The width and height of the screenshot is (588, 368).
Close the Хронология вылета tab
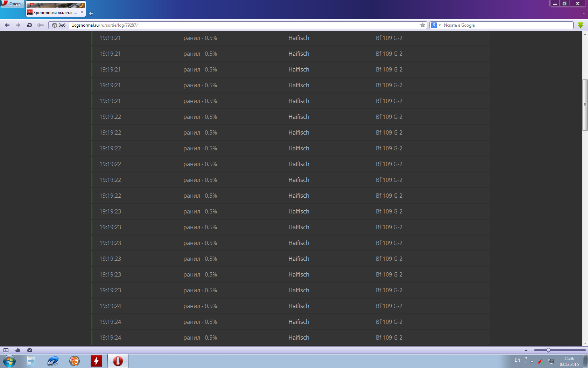pyautogui.click(x=82, y=12)
